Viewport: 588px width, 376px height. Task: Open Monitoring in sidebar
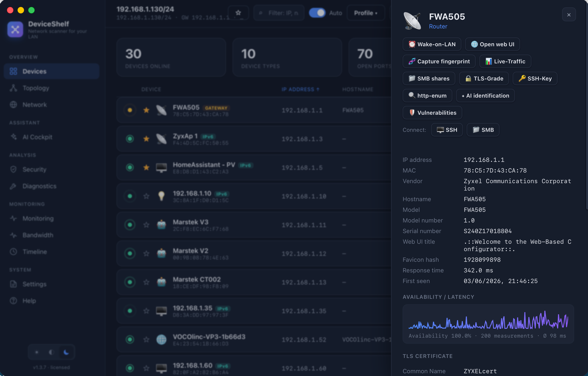point(52,219)
